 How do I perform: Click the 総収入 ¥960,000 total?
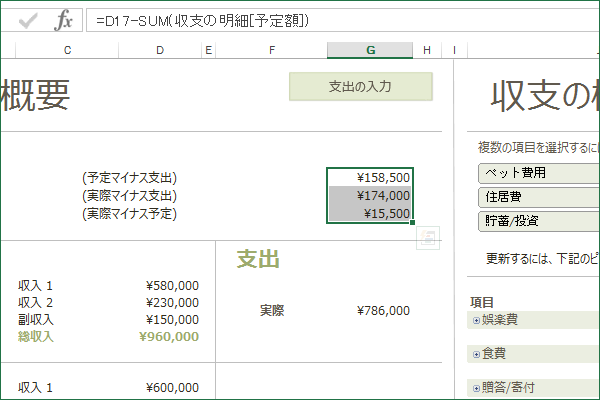click(x=169, y=336)
